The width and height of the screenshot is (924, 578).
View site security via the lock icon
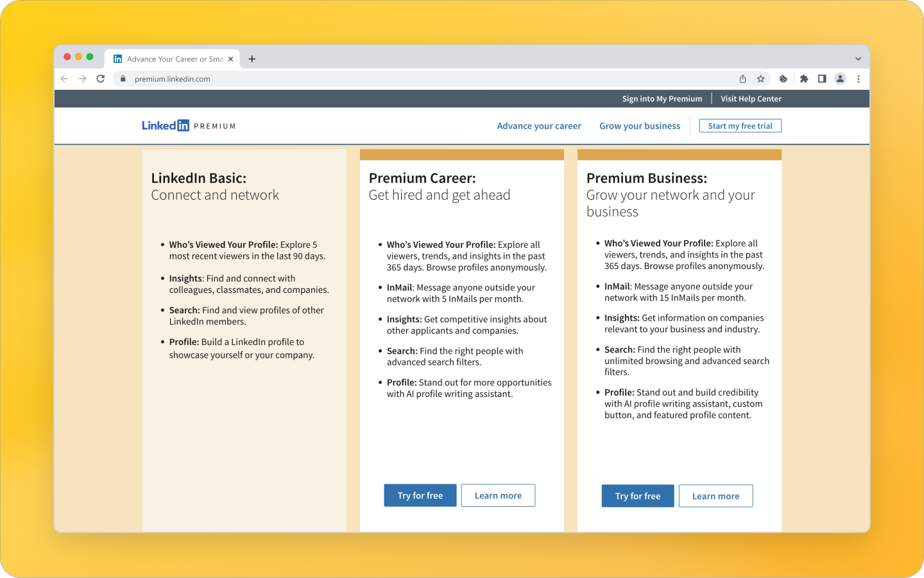tap(123, 78)
